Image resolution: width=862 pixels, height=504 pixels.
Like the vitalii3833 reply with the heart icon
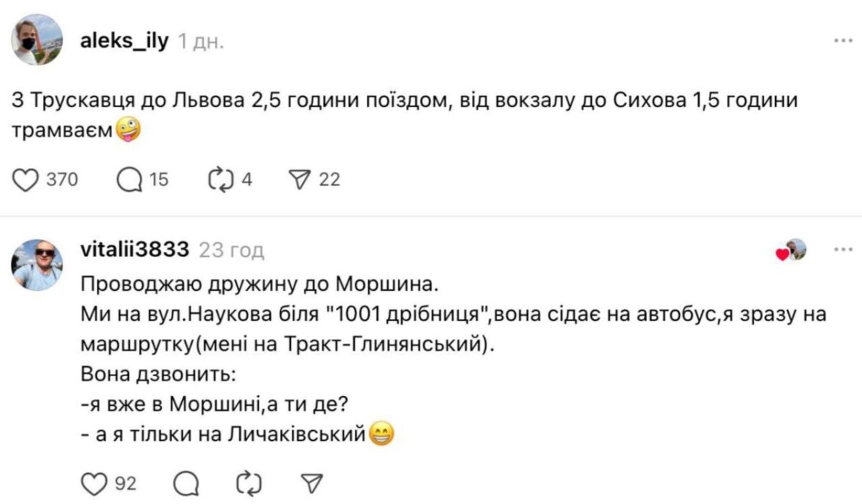[93, 484]
